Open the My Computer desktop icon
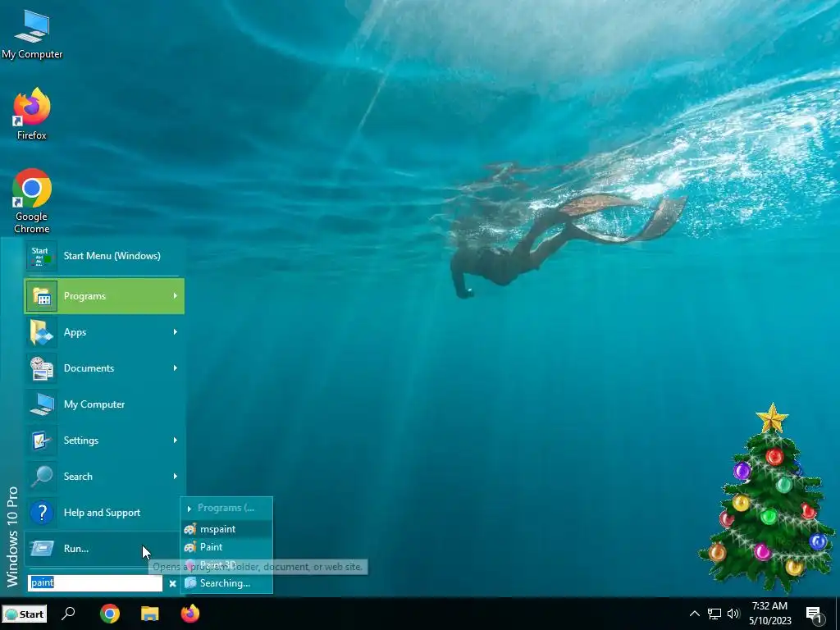The width and height of the screenshot is (840, 630). point(32,34)
